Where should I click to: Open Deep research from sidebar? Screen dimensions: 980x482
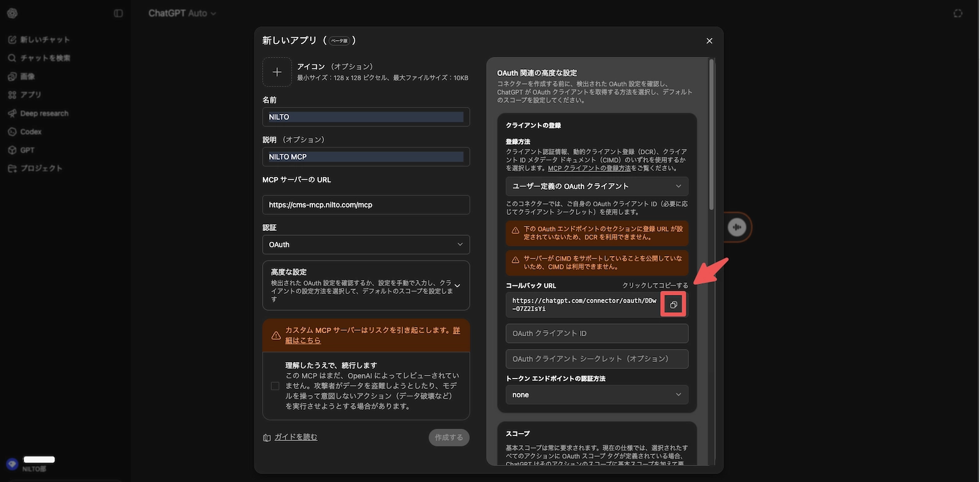(x=44, y=113)
